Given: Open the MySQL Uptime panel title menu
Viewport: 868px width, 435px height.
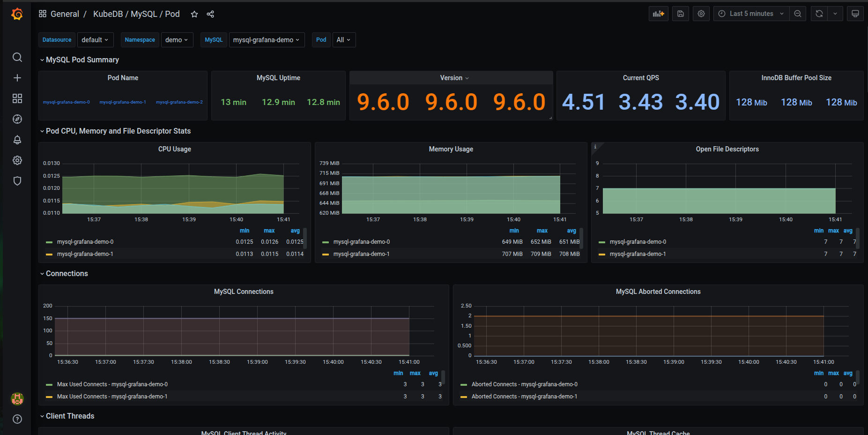Looking at the screenshot, I should click(278, 78).
